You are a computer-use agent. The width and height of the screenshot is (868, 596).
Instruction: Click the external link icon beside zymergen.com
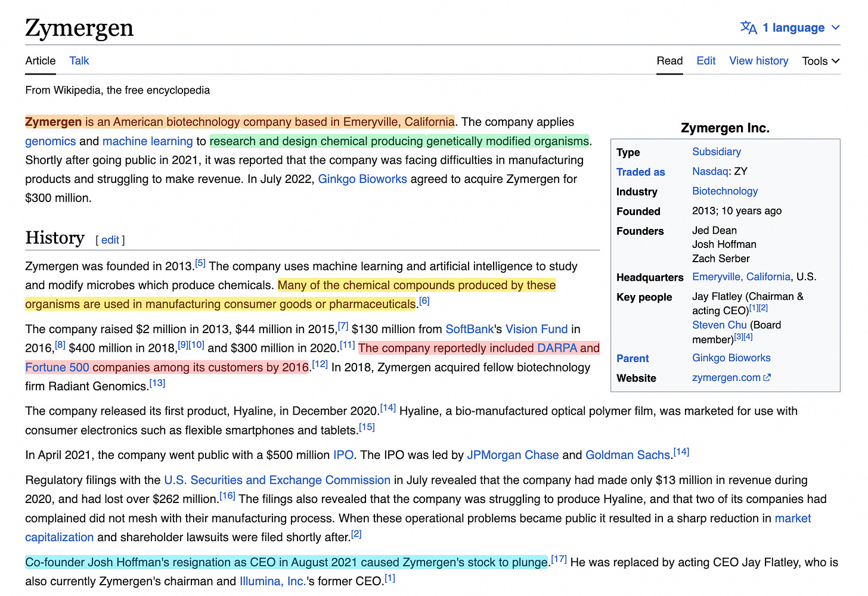767,377
